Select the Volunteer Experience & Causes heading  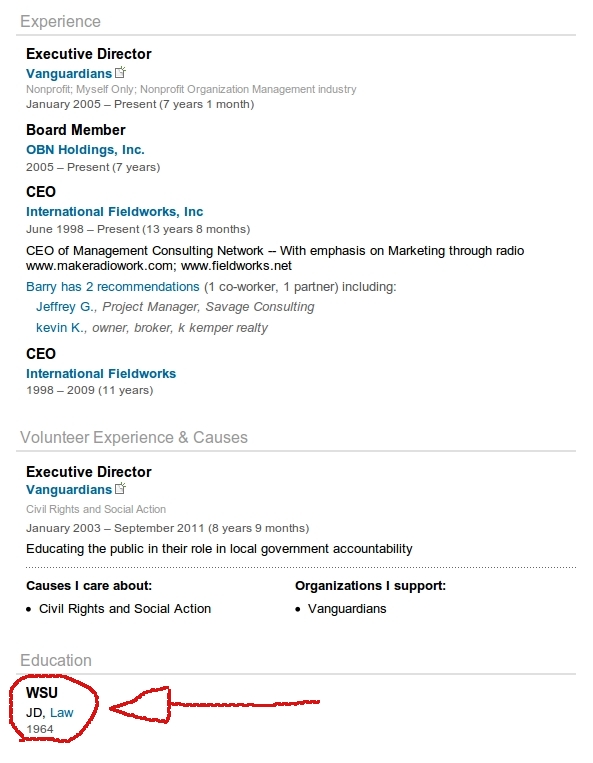click(x=134, y=437)
